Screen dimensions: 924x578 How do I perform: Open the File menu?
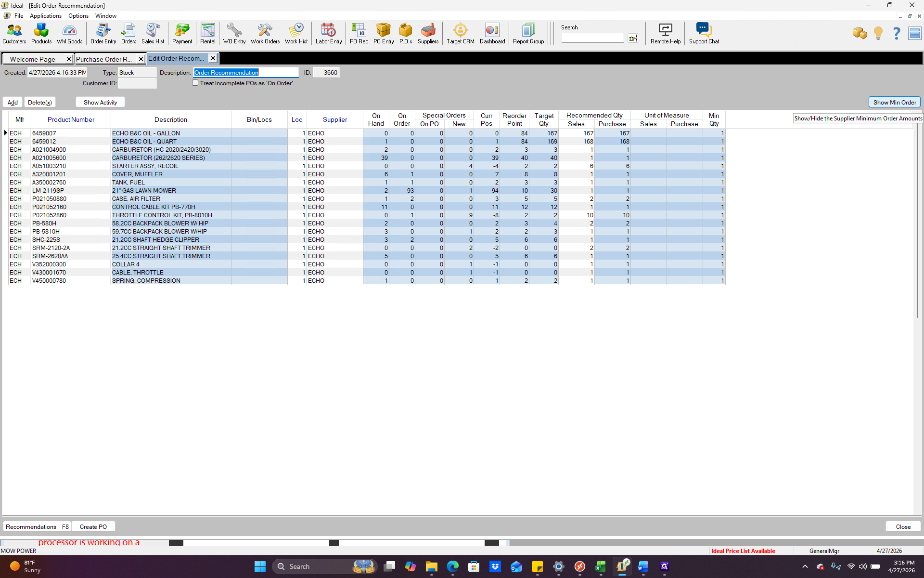(x=19, y=16)
